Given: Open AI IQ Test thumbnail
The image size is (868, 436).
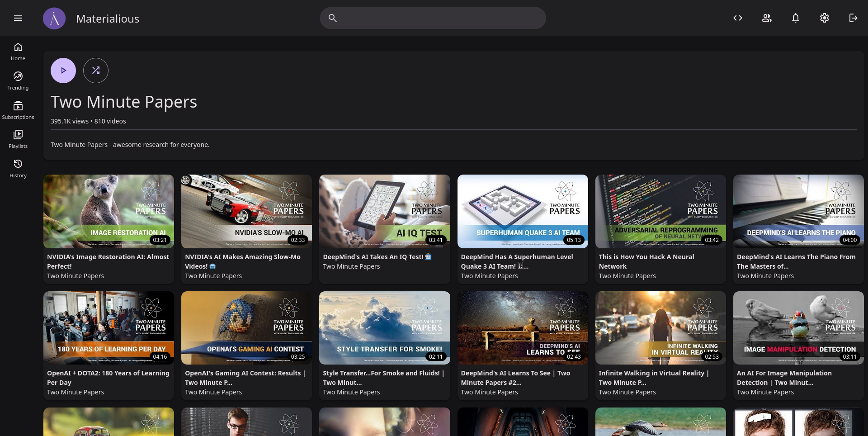Looking at the screenshot, I should tap(385, 211).
